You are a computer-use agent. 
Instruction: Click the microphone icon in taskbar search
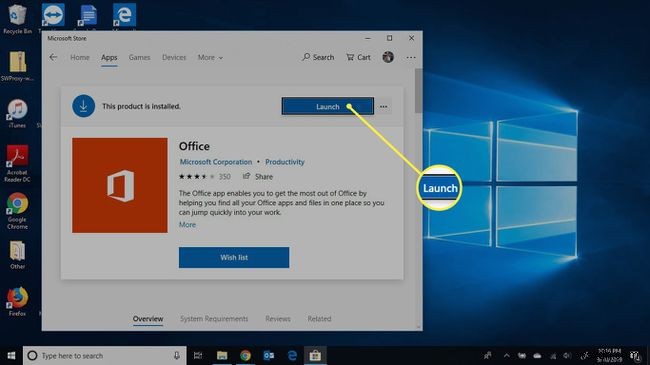(177, 355)
